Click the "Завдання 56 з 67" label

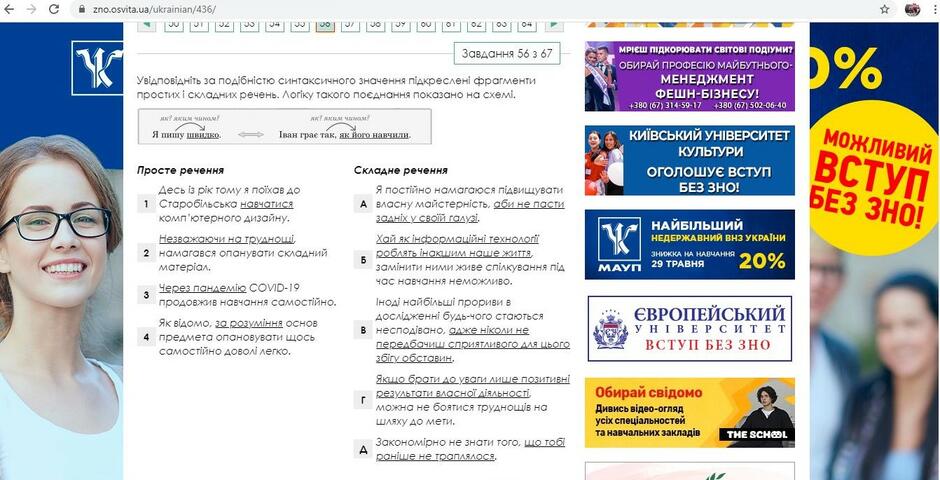coord(507,53)
